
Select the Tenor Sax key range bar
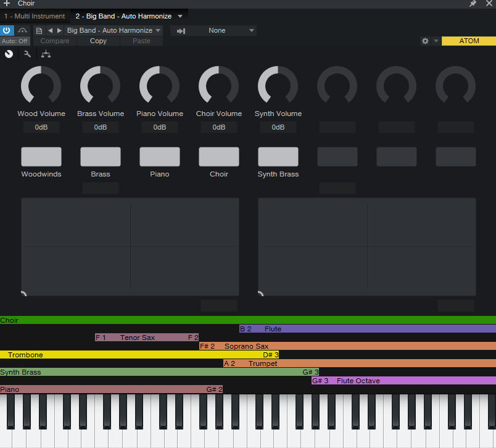click(147, 338)
